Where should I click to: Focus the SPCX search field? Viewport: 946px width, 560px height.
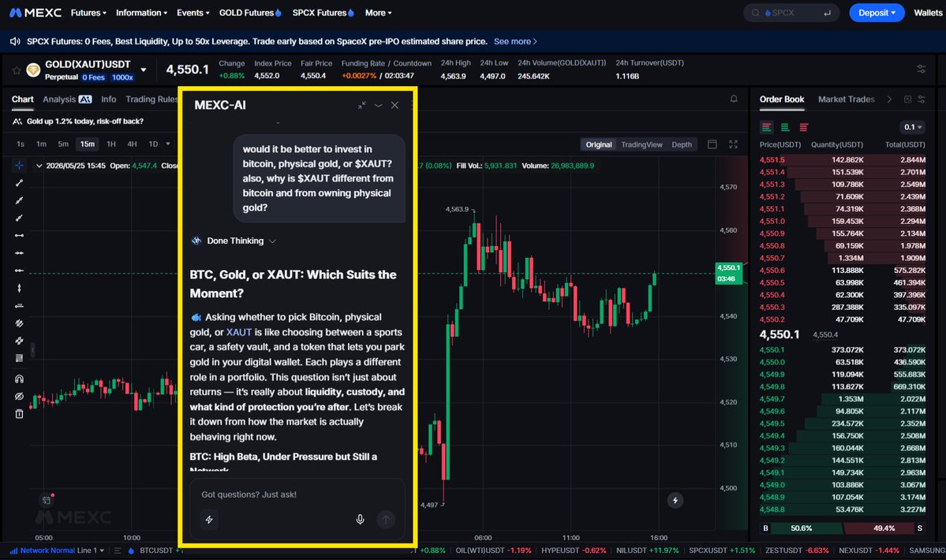(791, 13)
